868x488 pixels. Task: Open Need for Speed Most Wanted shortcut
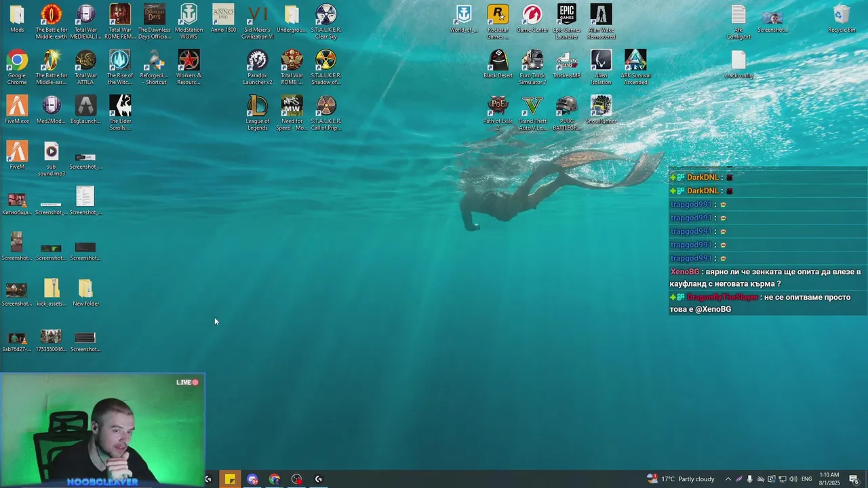coord(292,113)
